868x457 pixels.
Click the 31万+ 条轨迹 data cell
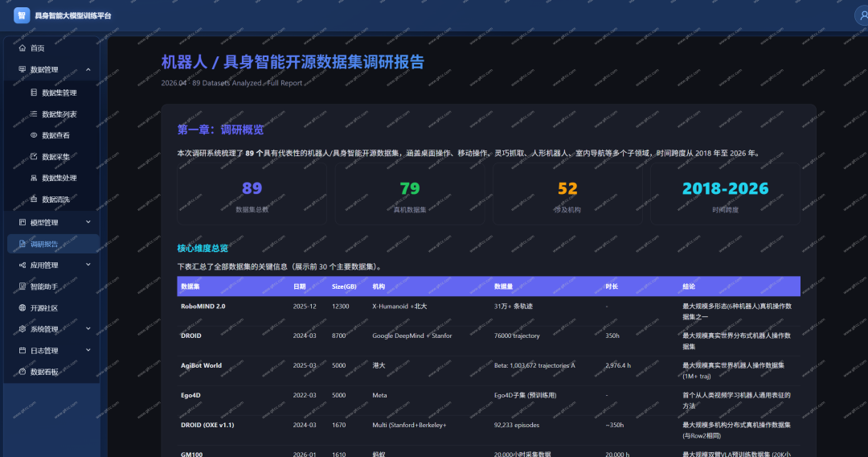(513, 307)
